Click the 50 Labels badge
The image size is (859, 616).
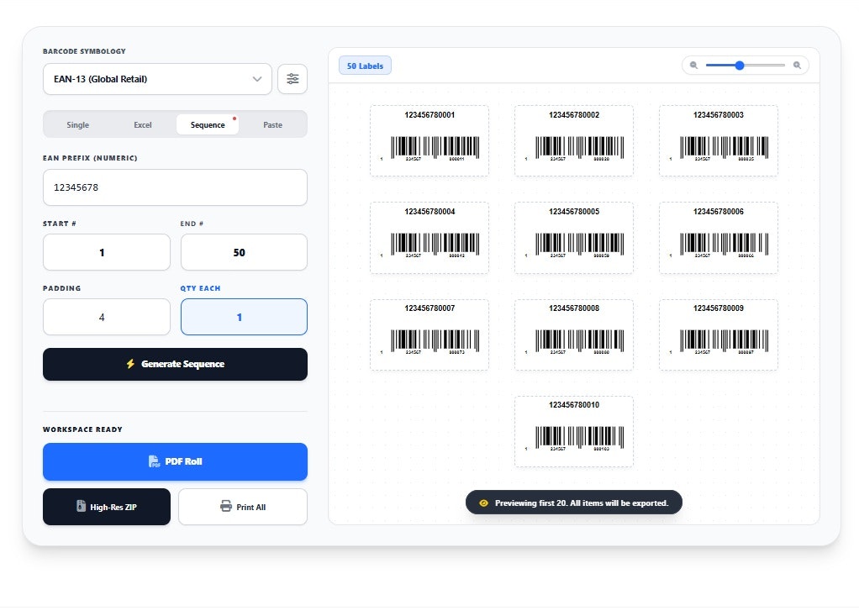(x=365, y=66)
